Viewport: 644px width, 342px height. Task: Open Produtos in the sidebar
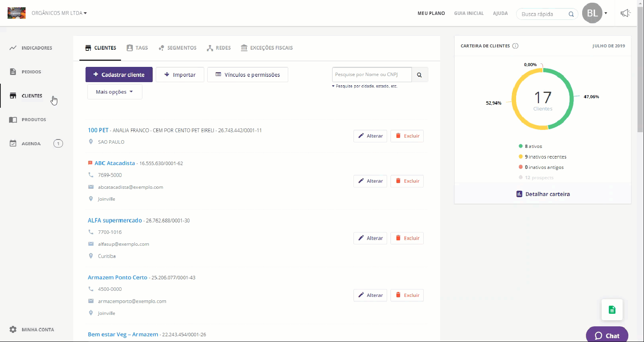pos(34,120)
